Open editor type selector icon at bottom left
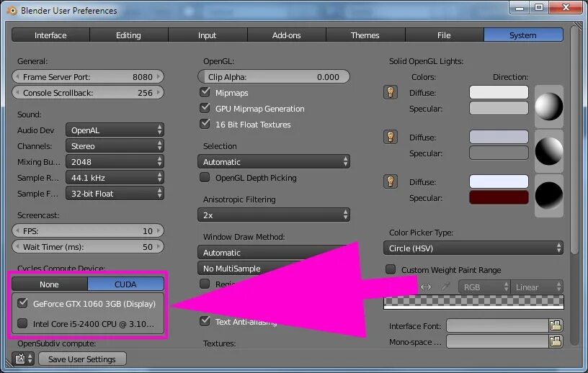 [23, 359]
